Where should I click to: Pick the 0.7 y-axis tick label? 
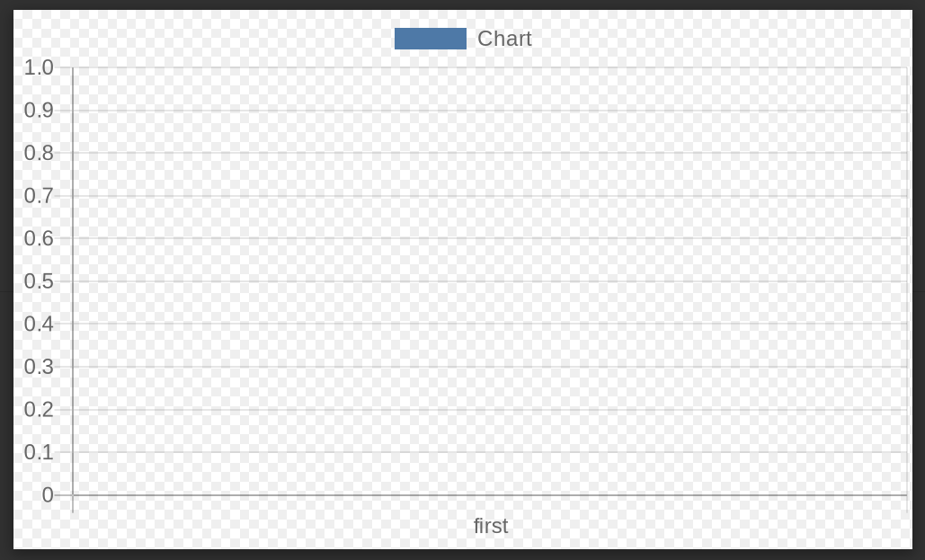(39, 195)
